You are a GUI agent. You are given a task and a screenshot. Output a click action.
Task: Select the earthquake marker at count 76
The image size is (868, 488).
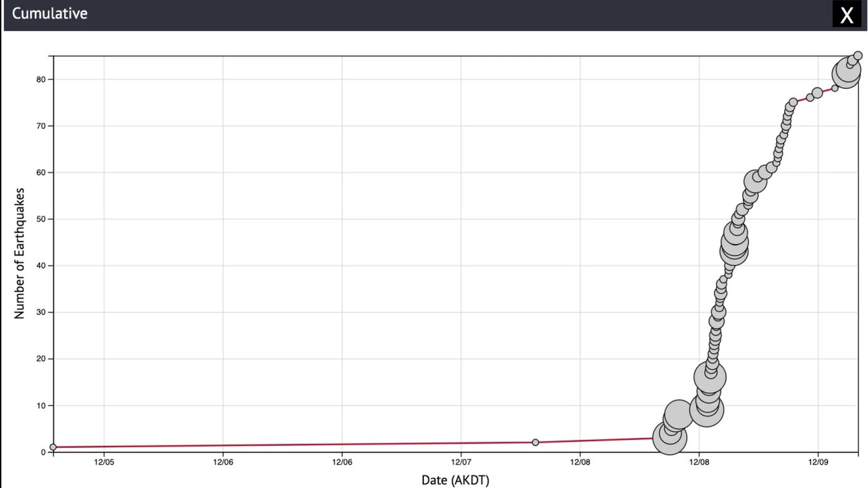pos(810,98)
